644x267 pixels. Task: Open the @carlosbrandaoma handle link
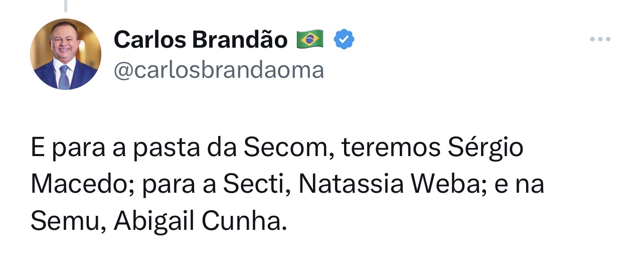[x=219, y=70]
